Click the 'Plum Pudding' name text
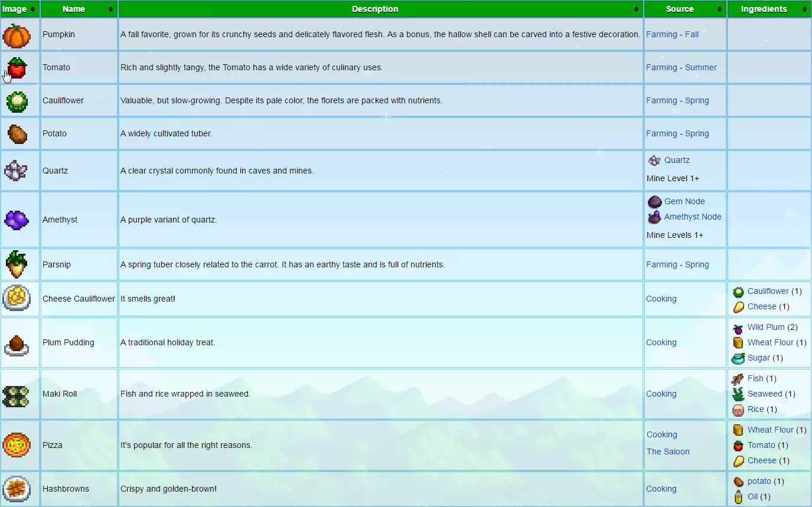The image size is (812, 507). click(69, 343)
